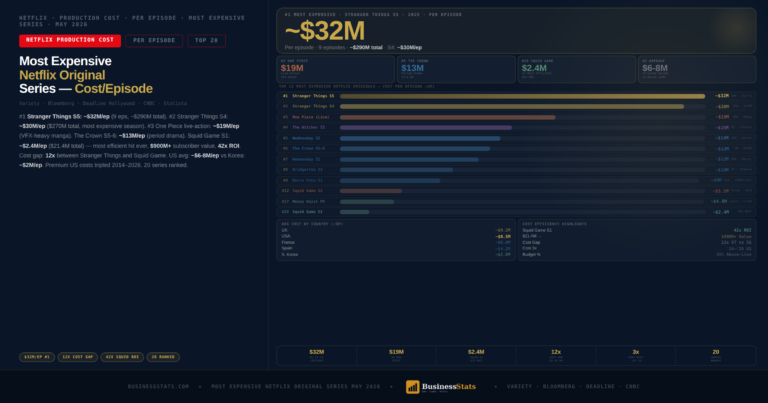The height and width of the screenshot is (403, 768).
Task: Open the US Average $6-8M card
Action: [697, 69]
